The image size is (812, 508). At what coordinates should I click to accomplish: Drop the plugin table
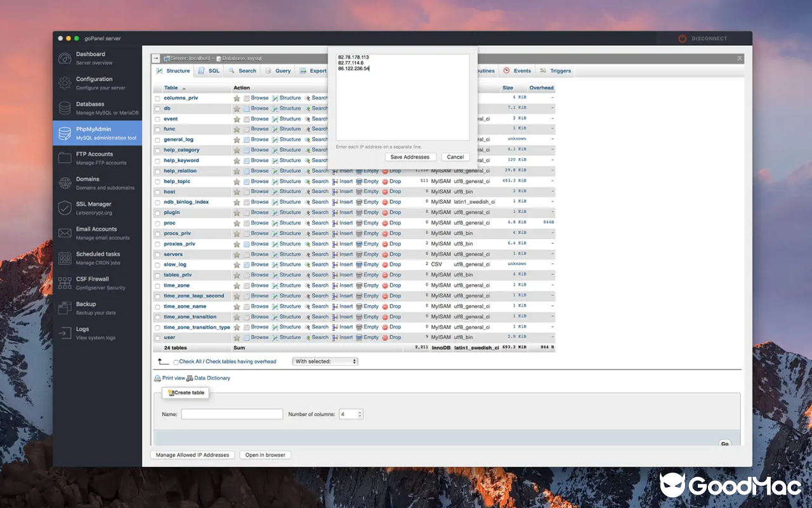(395, 212)
